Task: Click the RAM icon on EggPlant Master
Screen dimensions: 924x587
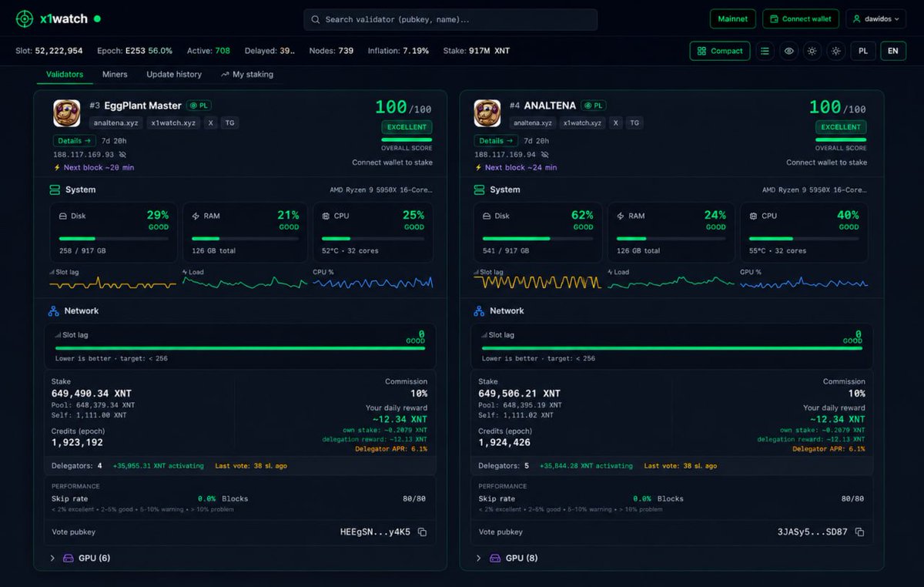Action: [196, 216]
